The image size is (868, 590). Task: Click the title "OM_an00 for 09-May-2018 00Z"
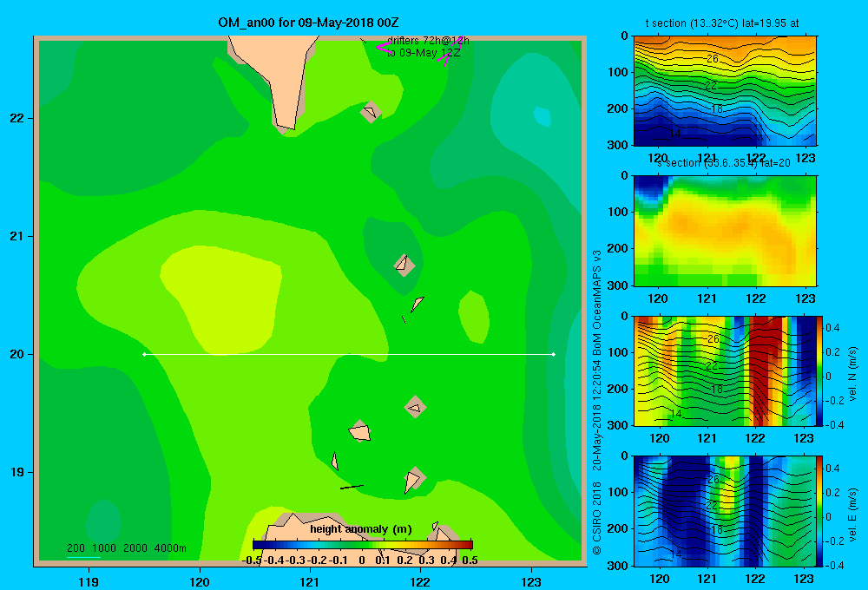(308, 23)
